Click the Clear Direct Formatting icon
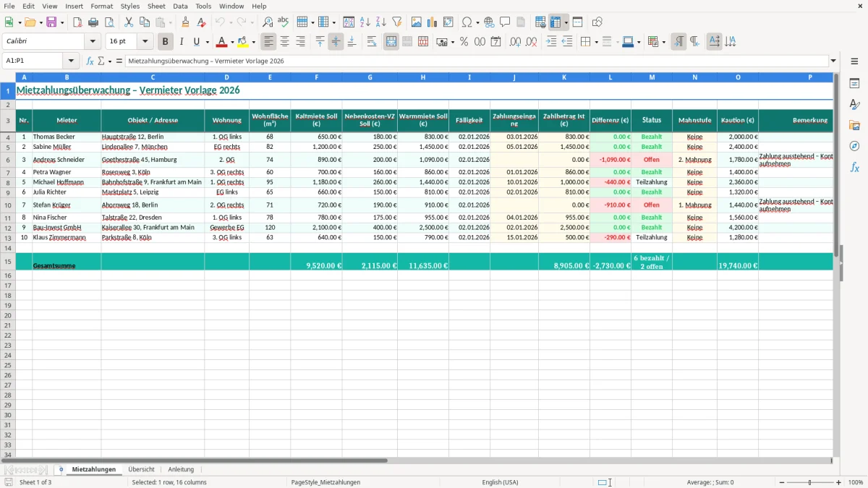868x488 pixels. [x=202, y=22]
